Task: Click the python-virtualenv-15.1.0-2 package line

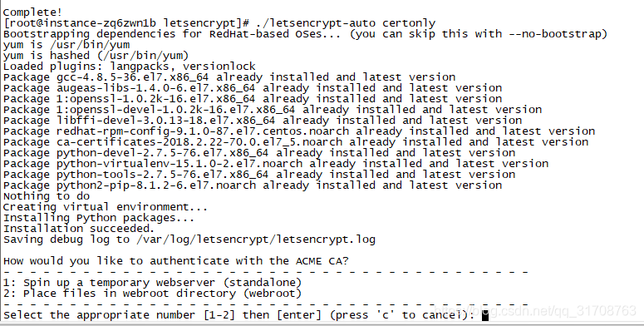Action: coord(276,164)
